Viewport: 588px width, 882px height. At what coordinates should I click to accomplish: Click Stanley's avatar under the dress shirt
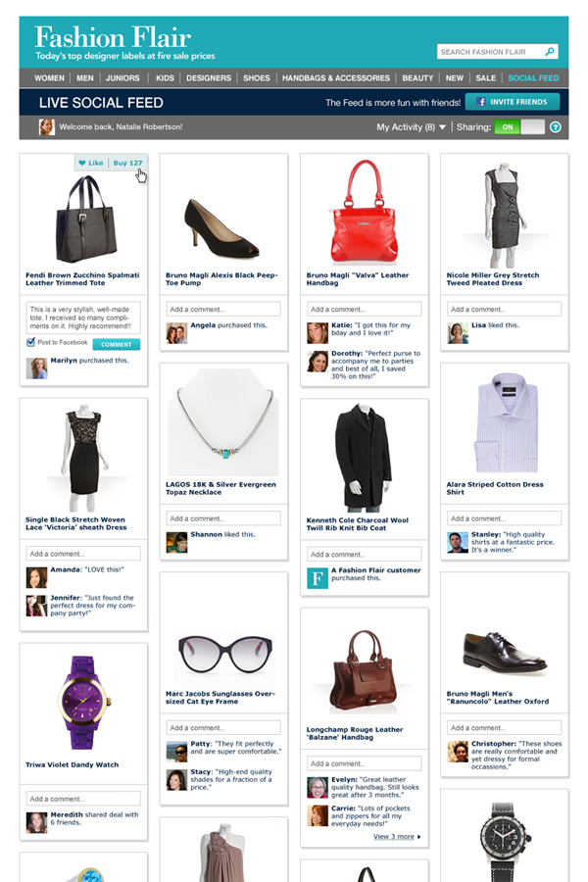coord(458,542)
